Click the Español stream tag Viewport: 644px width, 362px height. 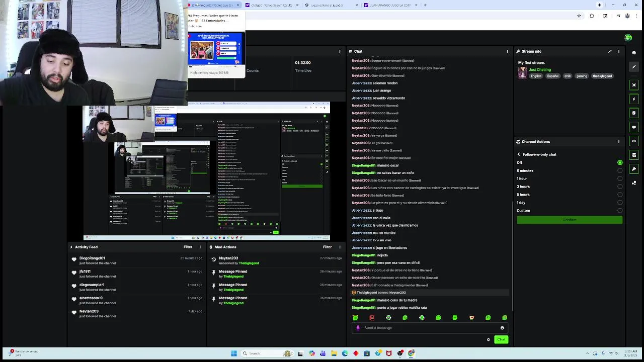pyautogui.click(x=553, y=76)
